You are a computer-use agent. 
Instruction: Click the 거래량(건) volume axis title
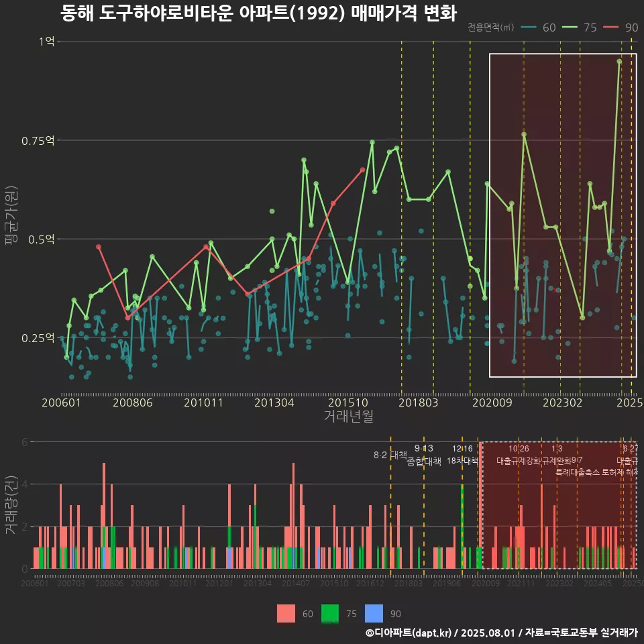pyautogui.click(x=11, y=505)
